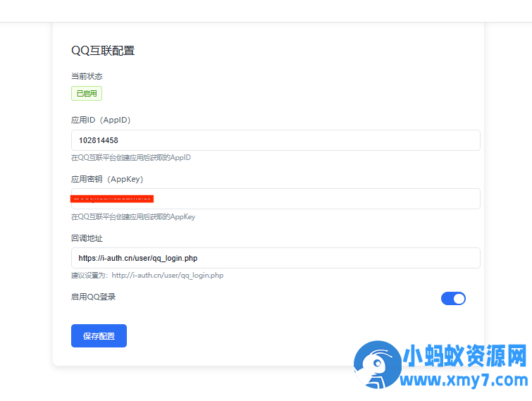Select the QQ互联配置 heading
The image size is (532, 401).
[103, 50]
